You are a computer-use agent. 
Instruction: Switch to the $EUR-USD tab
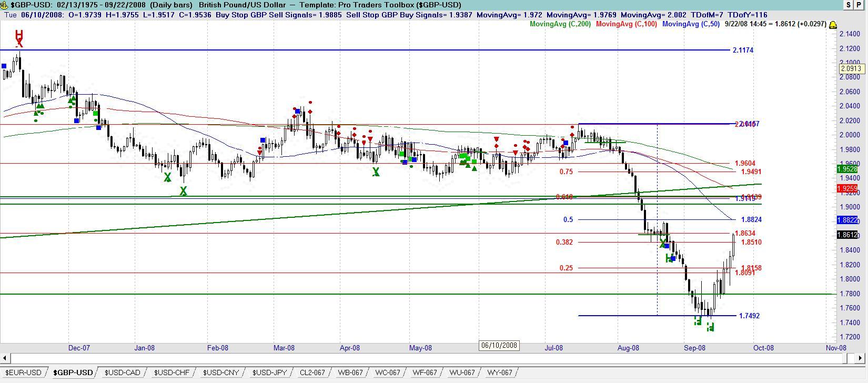point(23,372)
